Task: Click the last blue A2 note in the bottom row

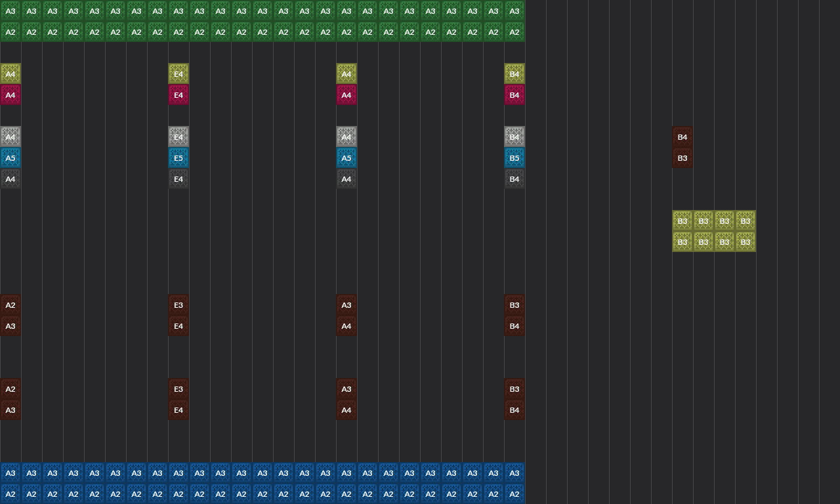Action: tap(514, 493)
